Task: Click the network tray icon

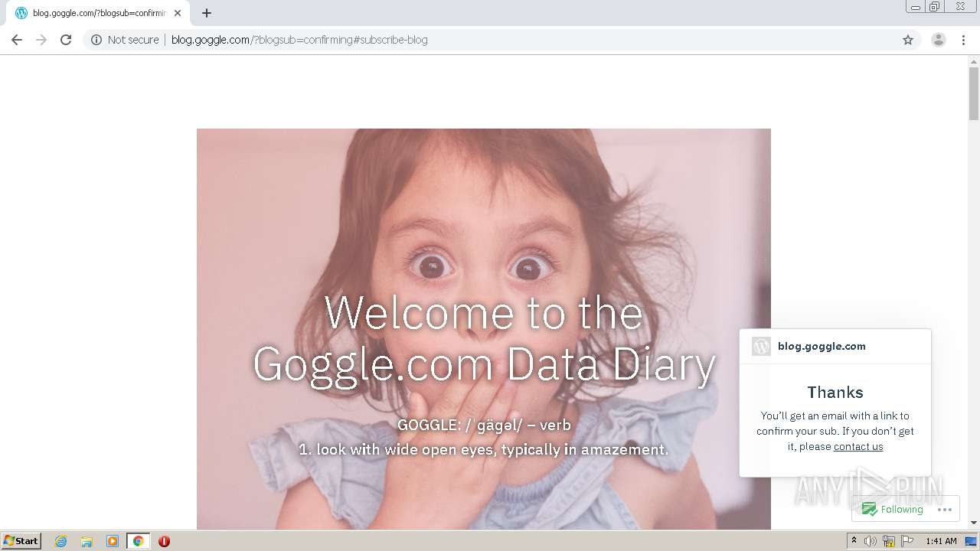Action: coord(889,541)
